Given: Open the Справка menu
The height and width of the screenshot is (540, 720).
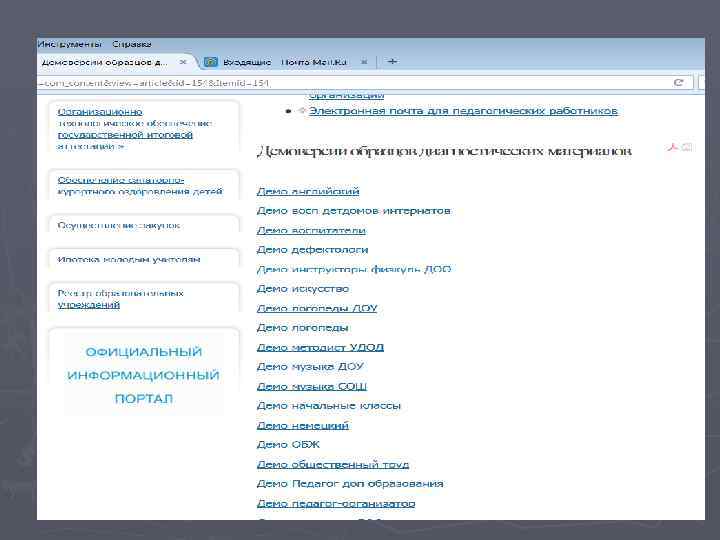Looking at the screenshot, I should tap(132, 45).
